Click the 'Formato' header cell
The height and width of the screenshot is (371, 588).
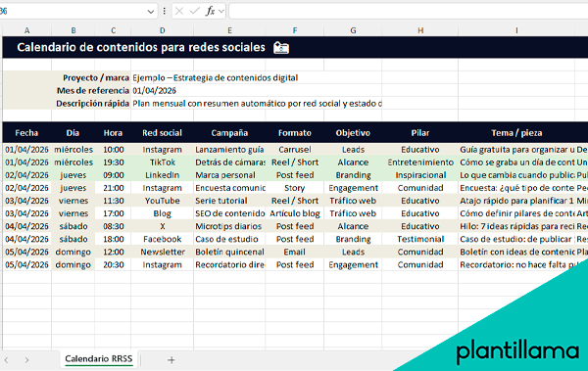(x=295, y=133)
